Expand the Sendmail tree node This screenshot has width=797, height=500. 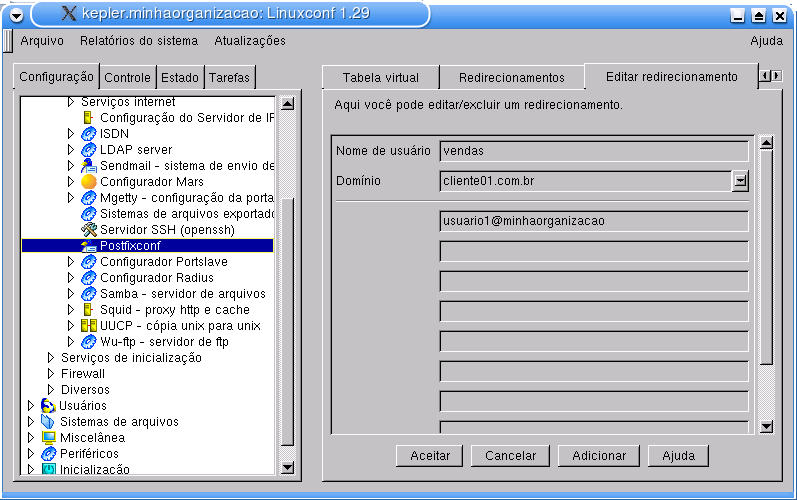point(71,166)
